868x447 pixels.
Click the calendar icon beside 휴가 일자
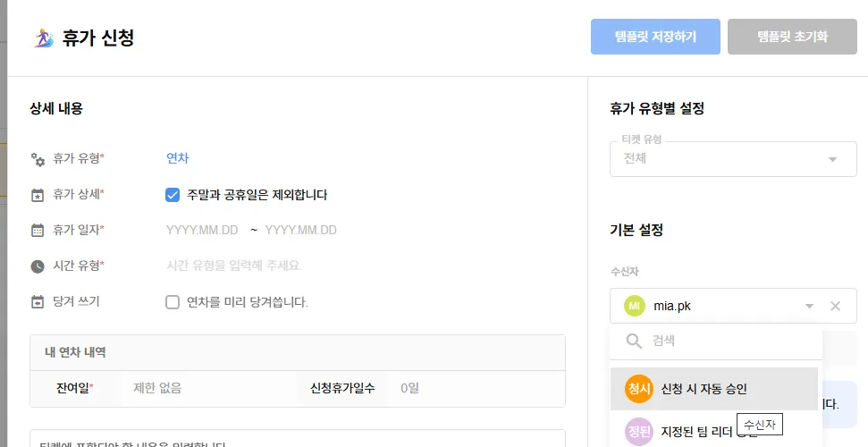coord(37,231)
